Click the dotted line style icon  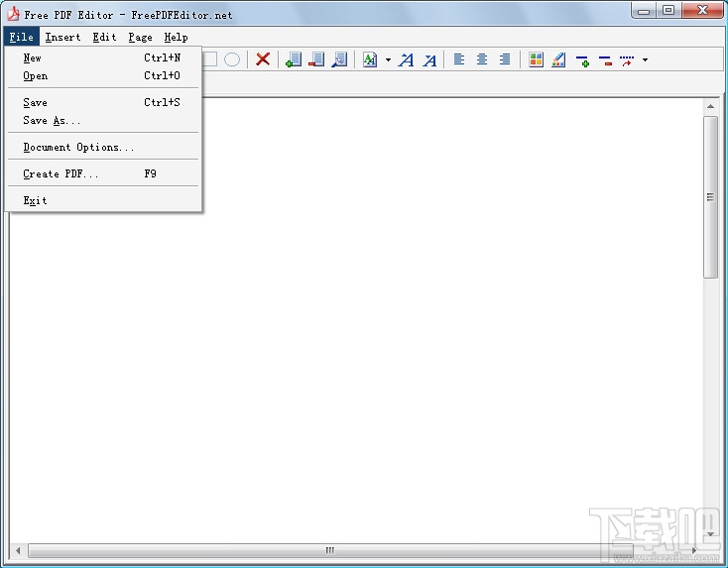pyautogui.click(x=627, y=60)
